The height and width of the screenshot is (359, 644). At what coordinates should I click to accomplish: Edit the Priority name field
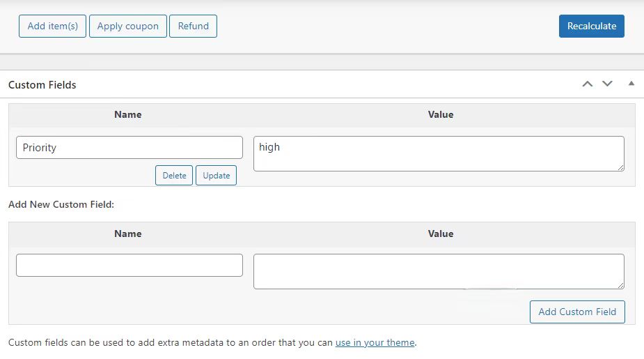pyautogui.click(x=129, y=147)
